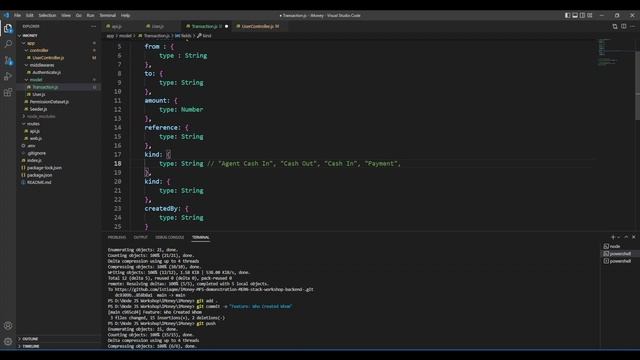Expand the node_modules folder
The image size is (640, 360).
tap(41, 116)
